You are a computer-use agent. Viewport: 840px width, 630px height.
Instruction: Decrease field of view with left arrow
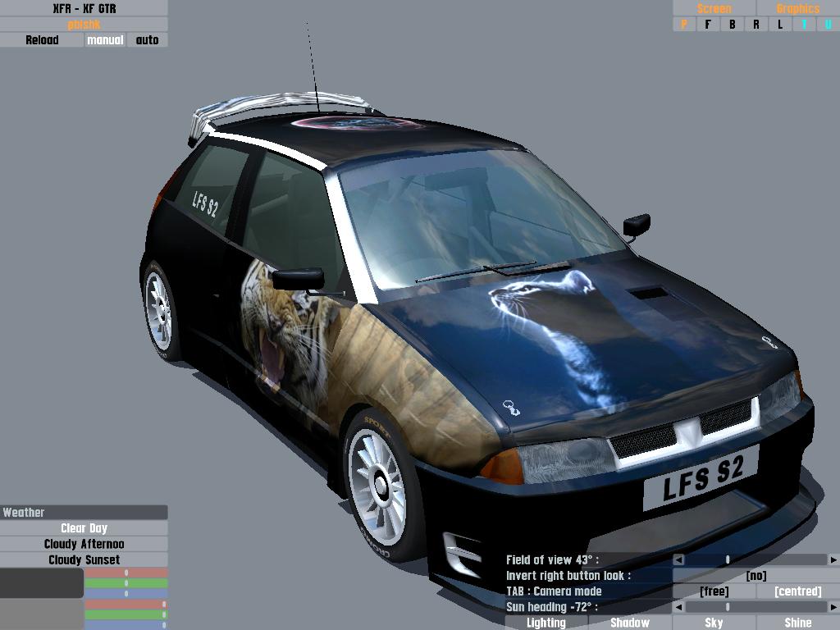point(678,559)
